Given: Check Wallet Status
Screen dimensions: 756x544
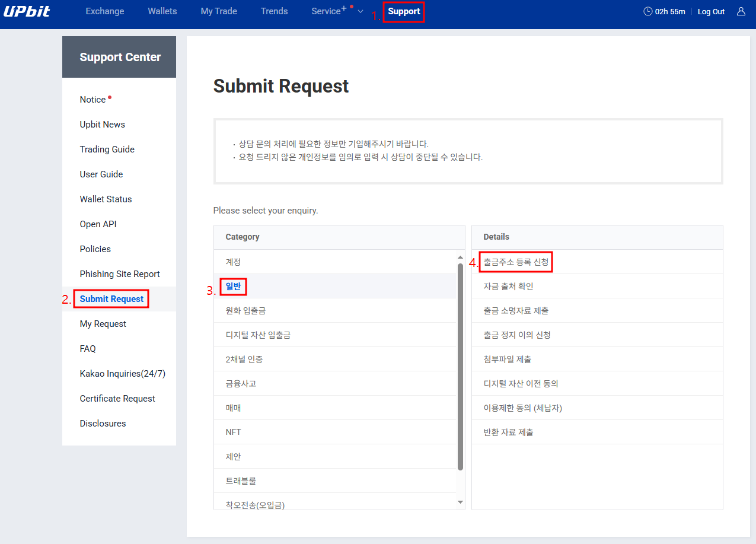Looking at the screenshot, I should 105,199.
